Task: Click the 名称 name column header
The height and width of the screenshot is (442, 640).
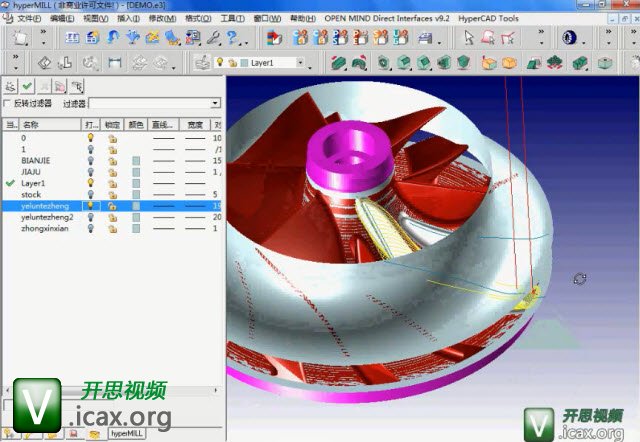Action: point(49,125)
